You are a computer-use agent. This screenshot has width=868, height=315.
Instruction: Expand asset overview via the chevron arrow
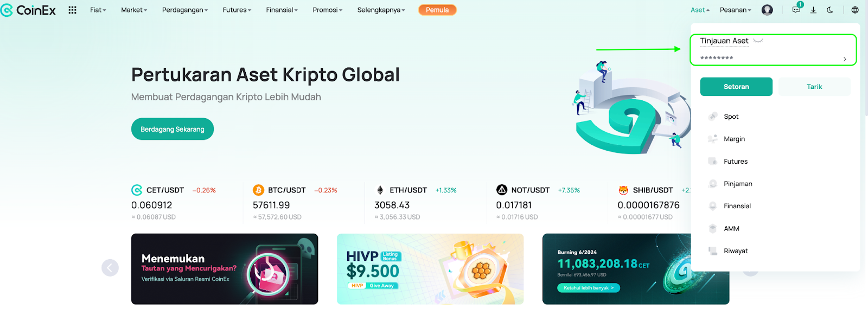(x=845, y=59)
